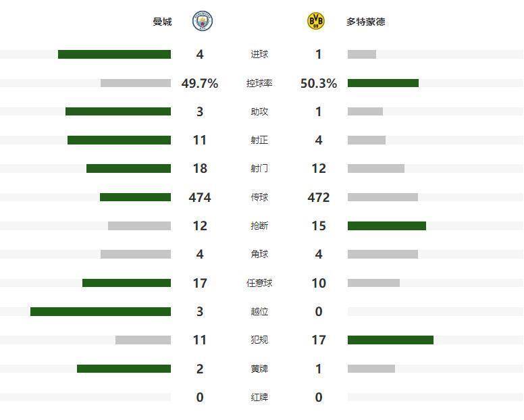This screenshot has width=524, height=420.
Task: Click the 越位 stat row label
Action: [x=259, y=311]
